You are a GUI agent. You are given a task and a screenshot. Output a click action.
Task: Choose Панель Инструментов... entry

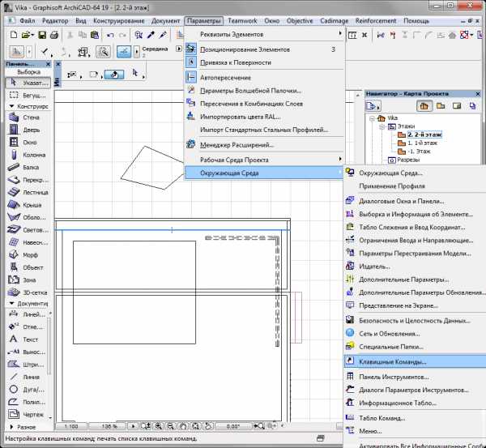tap(415, 377)
